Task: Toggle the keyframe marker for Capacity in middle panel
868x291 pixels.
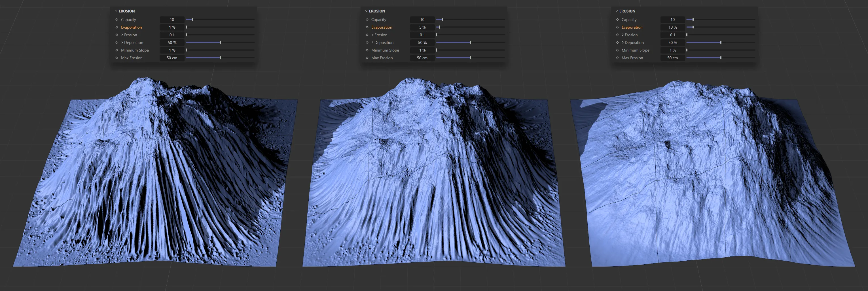Action: pyautogui.click(x=367, y=19)
